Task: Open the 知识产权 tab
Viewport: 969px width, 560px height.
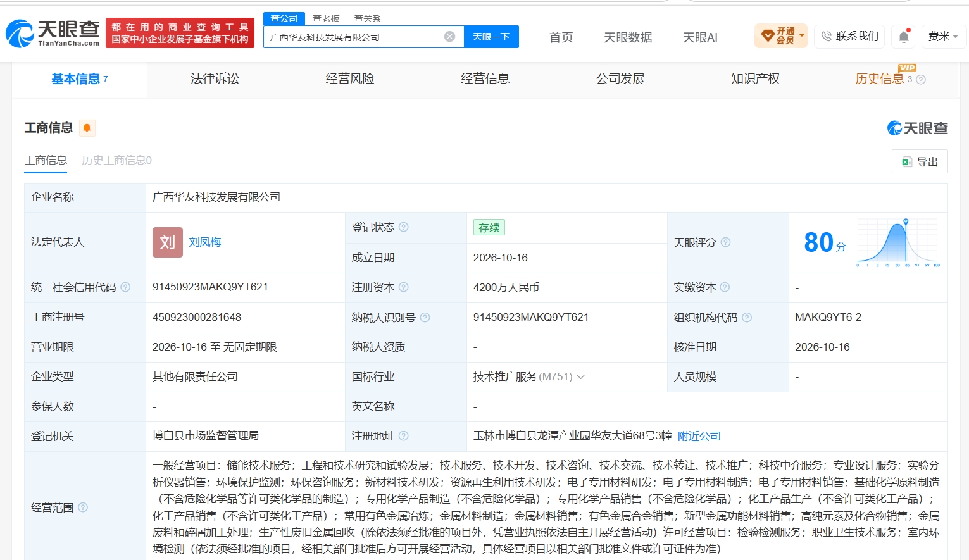Action: (x=756, y=79)
